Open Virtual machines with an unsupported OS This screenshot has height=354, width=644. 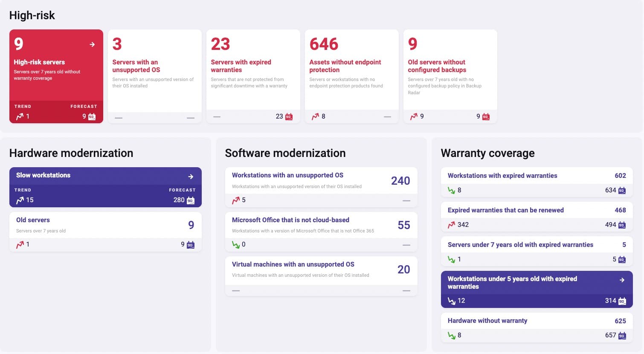click(293, 264)
